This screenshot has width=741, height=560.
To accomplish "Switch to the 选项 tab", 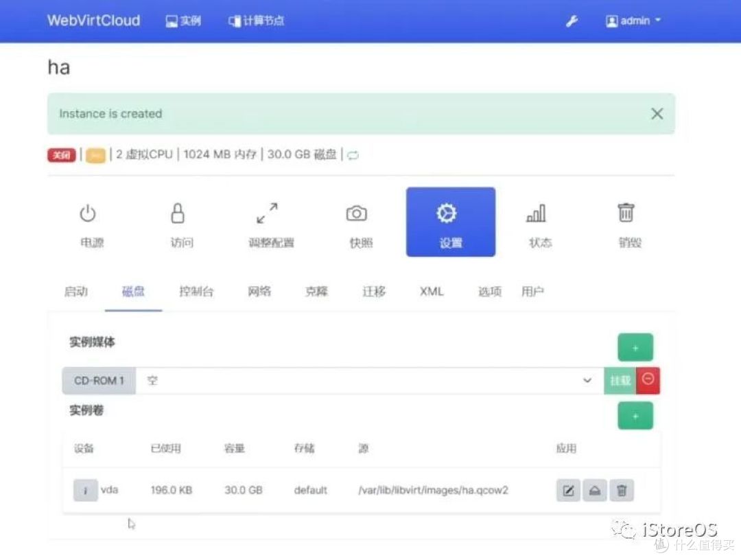I will point(490,292).
